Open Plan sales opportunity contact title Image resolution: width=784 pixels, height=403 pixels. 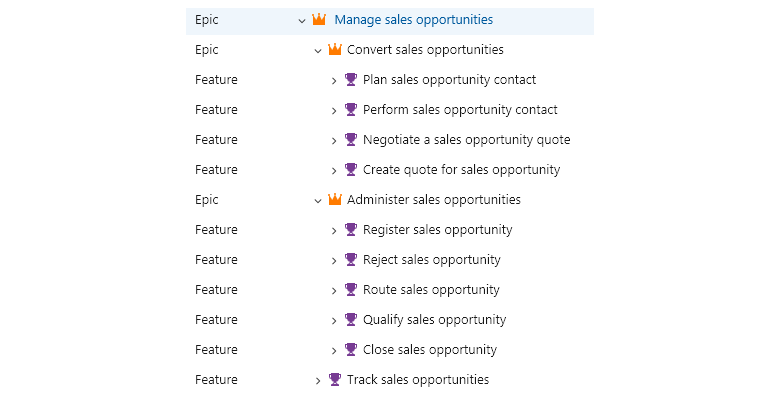click(450, 80)
